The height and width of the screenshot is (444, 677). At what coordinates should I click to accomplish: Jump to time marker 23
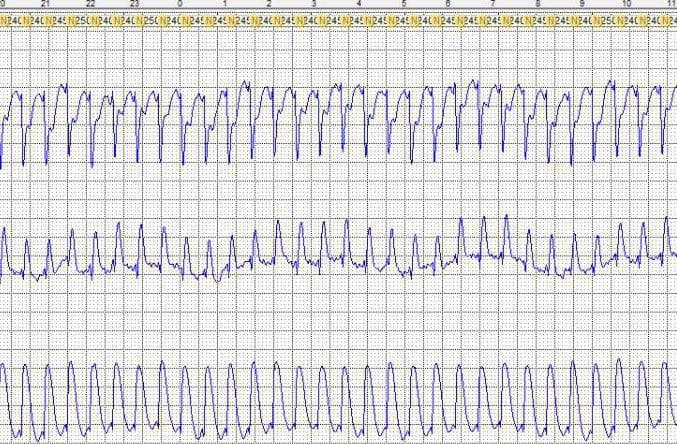[x=136, y=4]
